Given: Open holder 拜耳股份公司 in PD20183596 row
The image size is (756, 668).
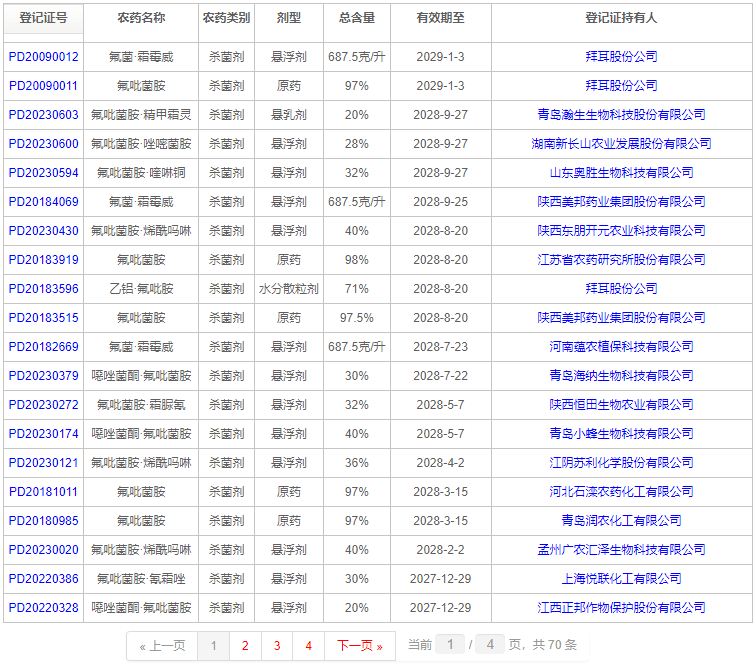Looking at the screenshot, I should tap(621, 289).
